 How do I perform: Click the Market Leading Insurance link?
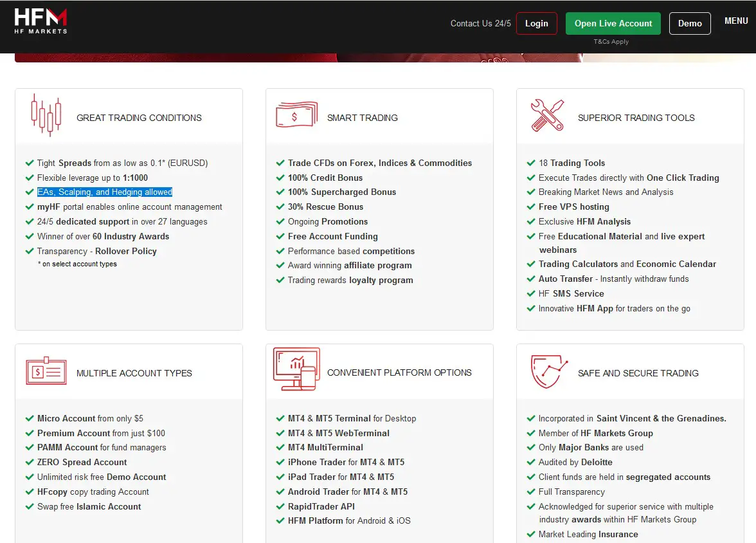(588, 534)
